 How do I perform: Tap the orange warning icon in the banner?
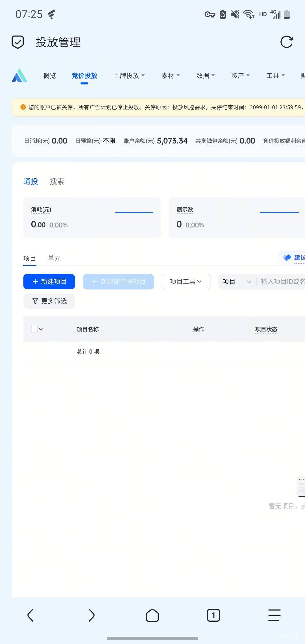click(x=23, y=107)
